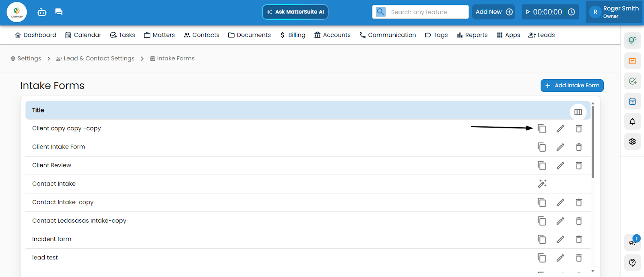644x277 pixels.
Task: Click Ask MatterSuite AI button
Action: click(x=295, y=12)
